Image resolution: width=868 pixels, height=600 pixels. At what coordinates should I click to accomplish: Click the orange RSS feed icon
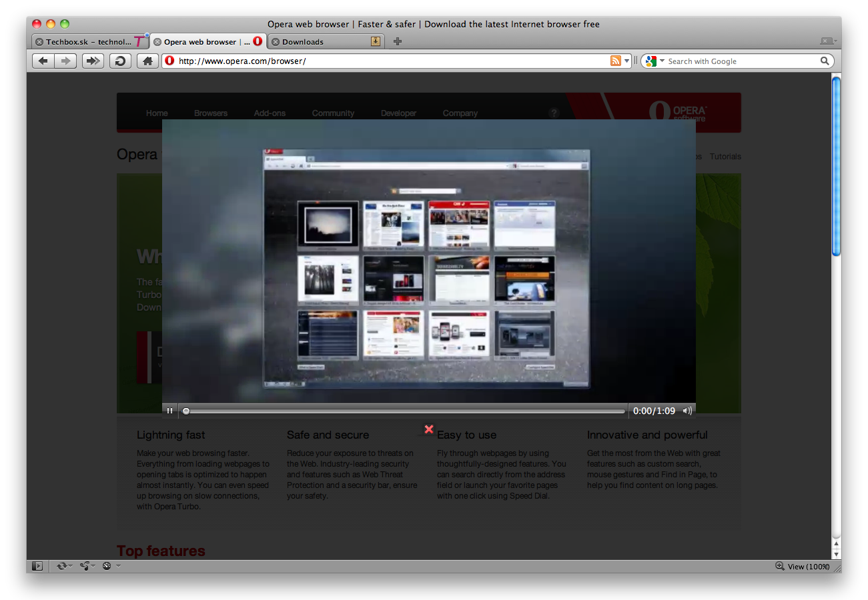point(616,61)
